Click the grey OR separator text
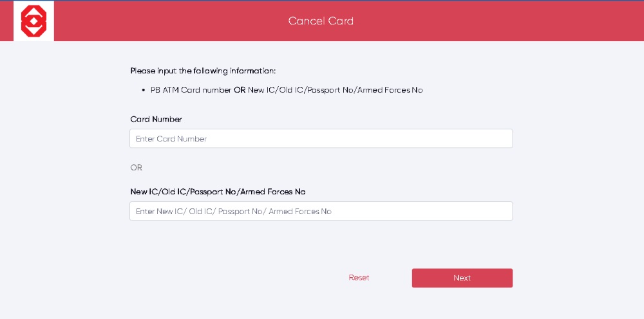The height and width of the screenshot is (319, 644). pyautogui.click(x=137, y=168)
